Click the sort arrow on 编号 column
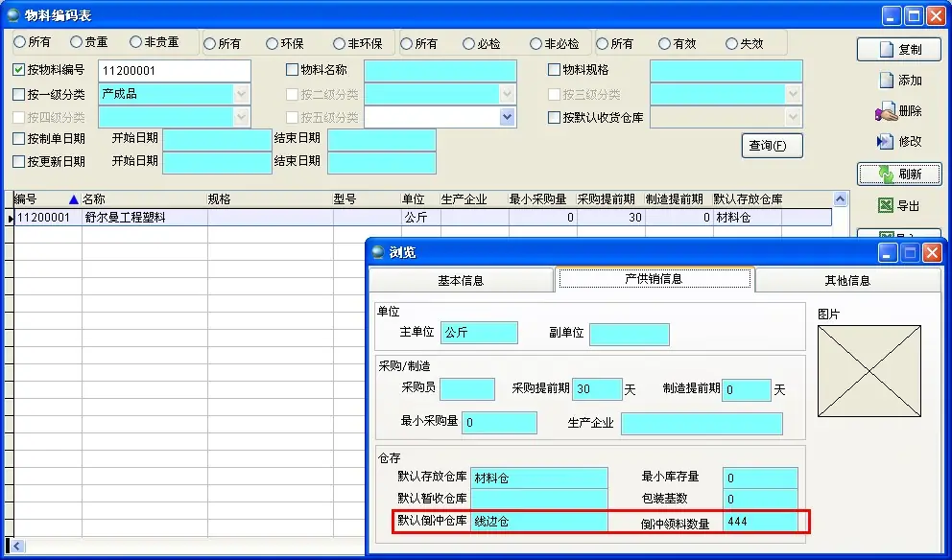The image size is (952, 560). coord(75,199)
